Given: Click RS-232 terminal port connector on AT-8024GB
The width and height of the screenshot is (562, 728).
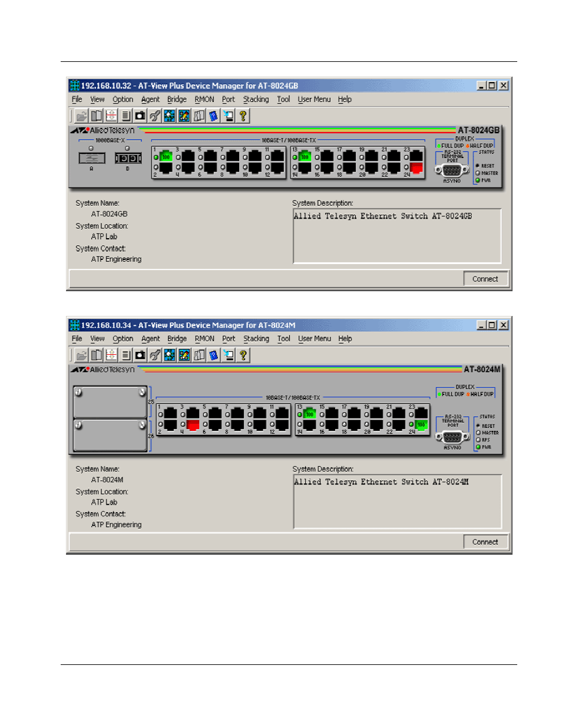Looking at the screenshot, I should pyautogui.click(x=452, y=170).
